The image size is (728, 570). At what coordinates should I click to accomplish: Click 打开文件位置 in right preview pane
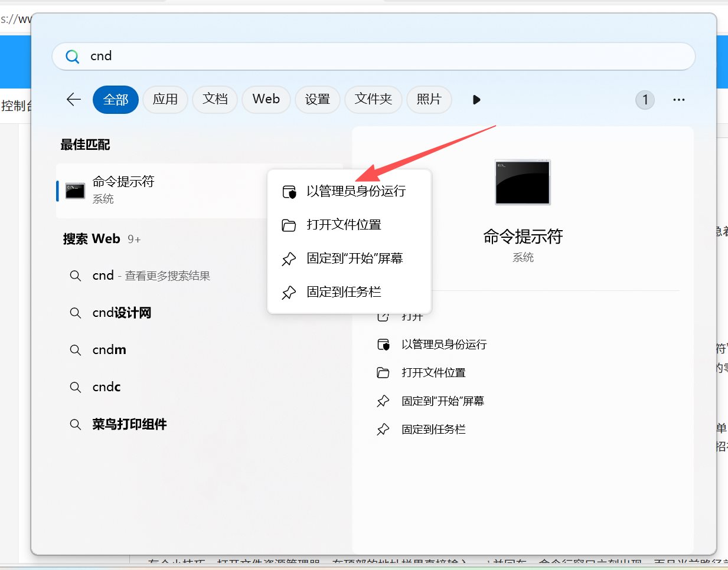(433, 373)
